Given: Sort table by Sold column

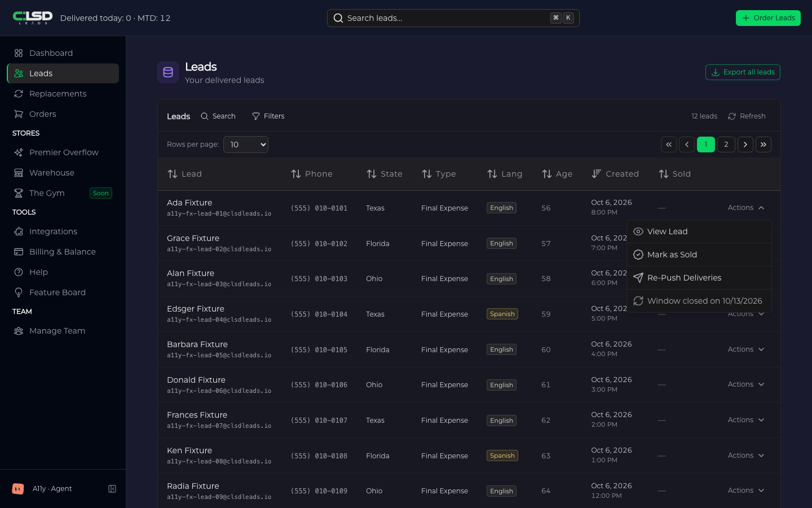Looking at the screenshot, I should coord(674,174).
